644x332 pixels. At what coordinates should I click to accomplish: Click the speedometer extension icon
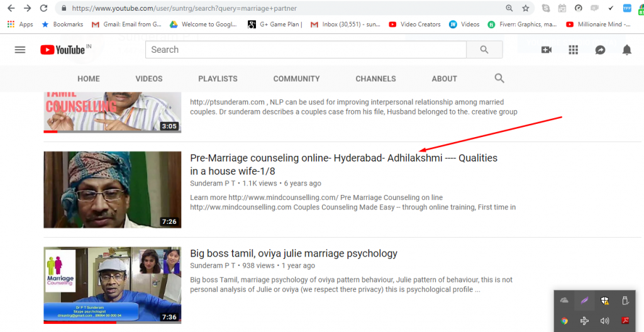point(579,8)
